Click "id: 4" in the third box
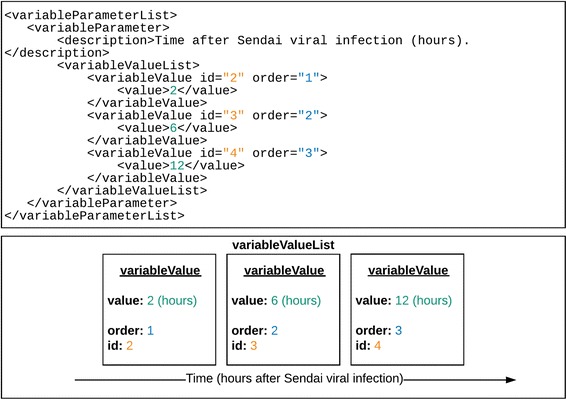 point(368,346)
